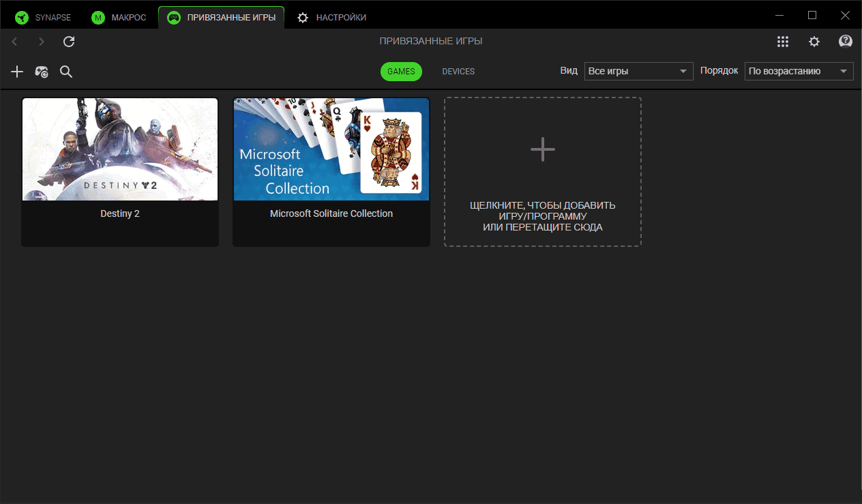Click the Destiny 2 title text
862x504 pixels.
pyautogui.click(x=120, y=213)
